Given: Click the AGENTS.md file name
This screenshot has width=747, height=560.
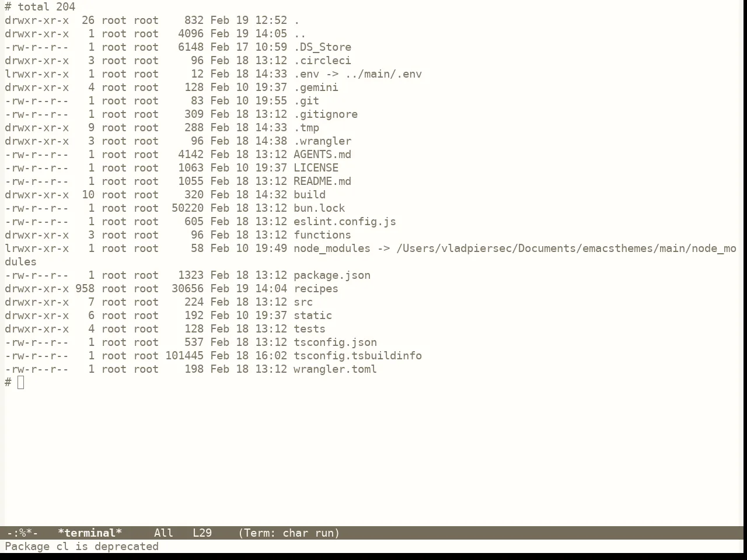Looking at the screenshot, I should click(x=322, y=155).
